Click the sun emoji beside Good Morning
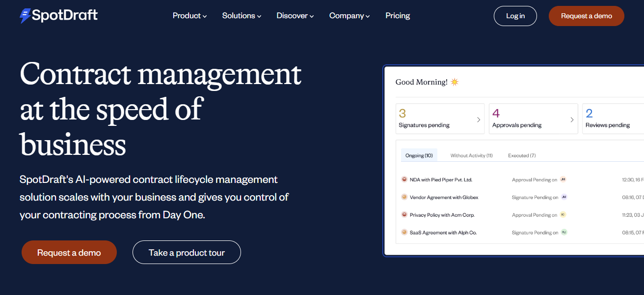This screenshot has width=644, height=295. 455,82
